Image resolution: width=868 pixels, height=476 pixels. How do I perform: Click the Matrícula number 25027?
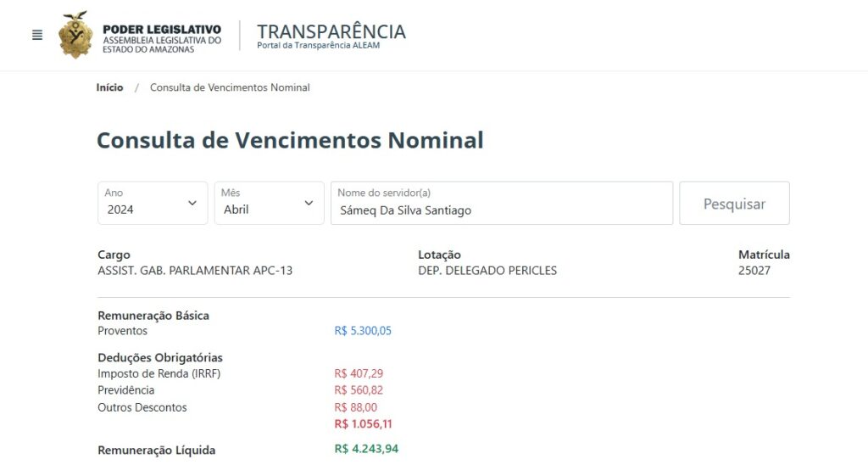[x=754, y=271]
